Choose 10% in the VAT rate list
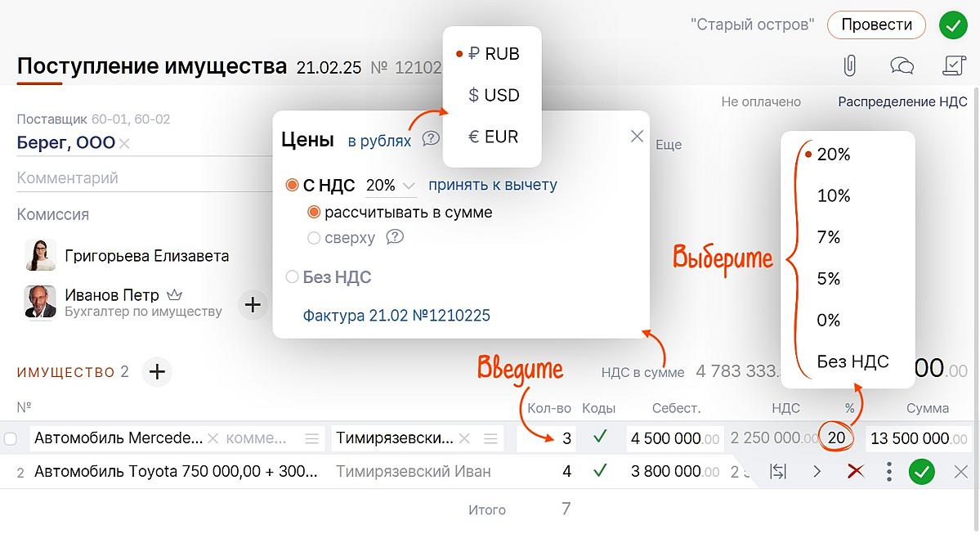 click(834, 195)
